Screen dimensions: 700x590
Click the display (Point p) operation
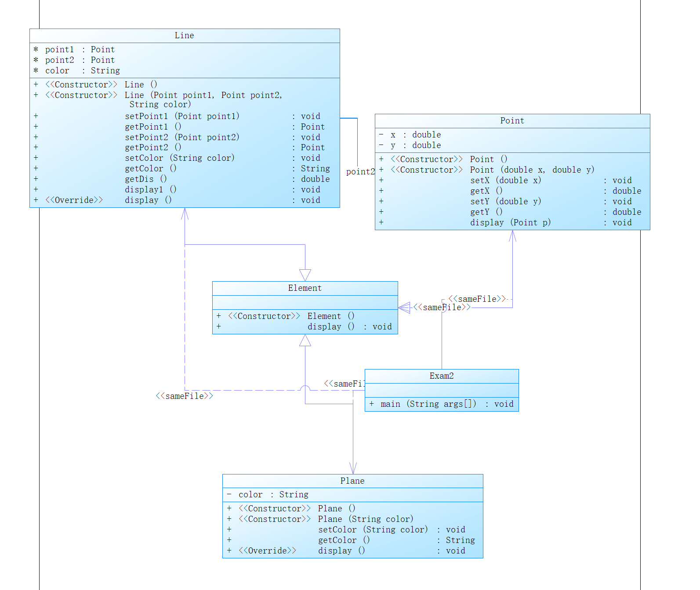[x=511, y=223]
